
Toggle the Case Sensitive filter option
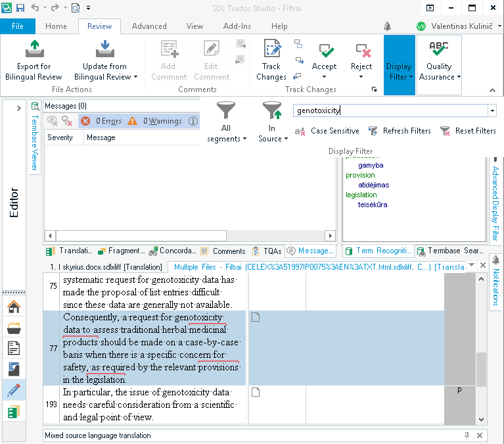tap(327, 131)
